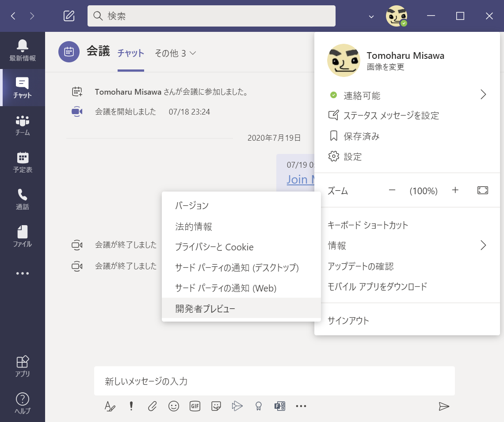Expand the 連絡可能 status submenu

tap(407, 95)
